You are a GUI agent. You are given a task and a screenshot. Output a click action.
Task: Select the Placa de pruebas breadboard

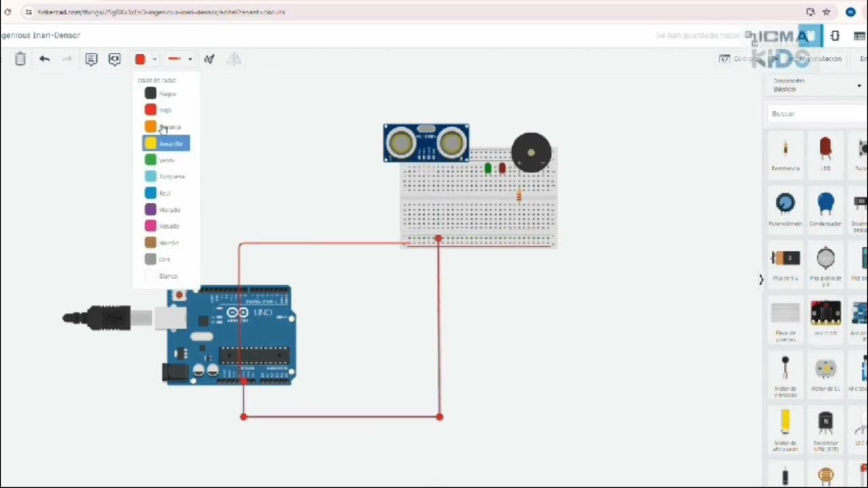(x=785, y=319)
